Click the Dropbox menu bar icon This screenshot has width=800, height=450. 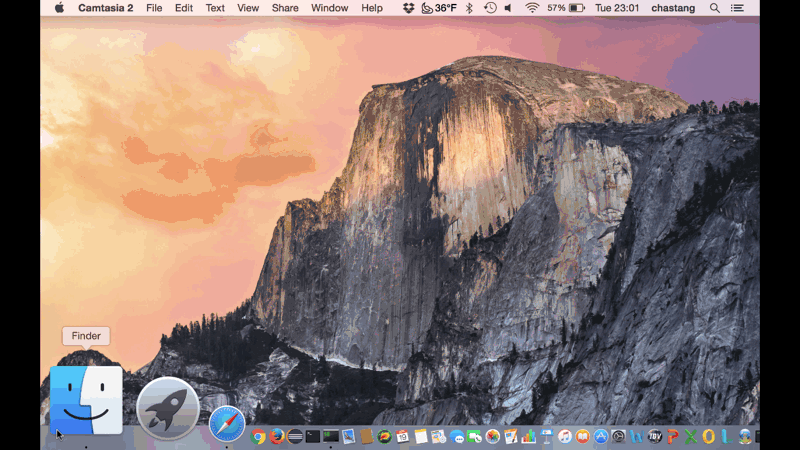(x=408, y=8)
